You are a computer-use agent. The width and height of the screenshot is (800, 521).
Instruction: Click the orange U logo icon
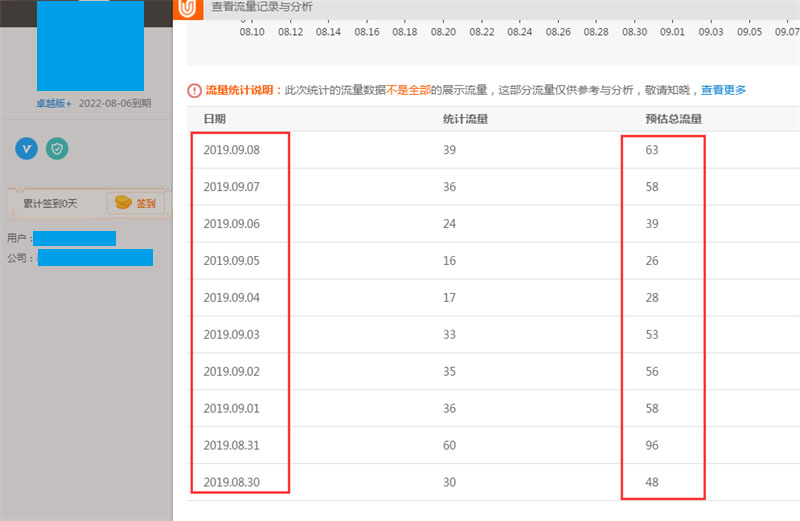coord(188,9)
